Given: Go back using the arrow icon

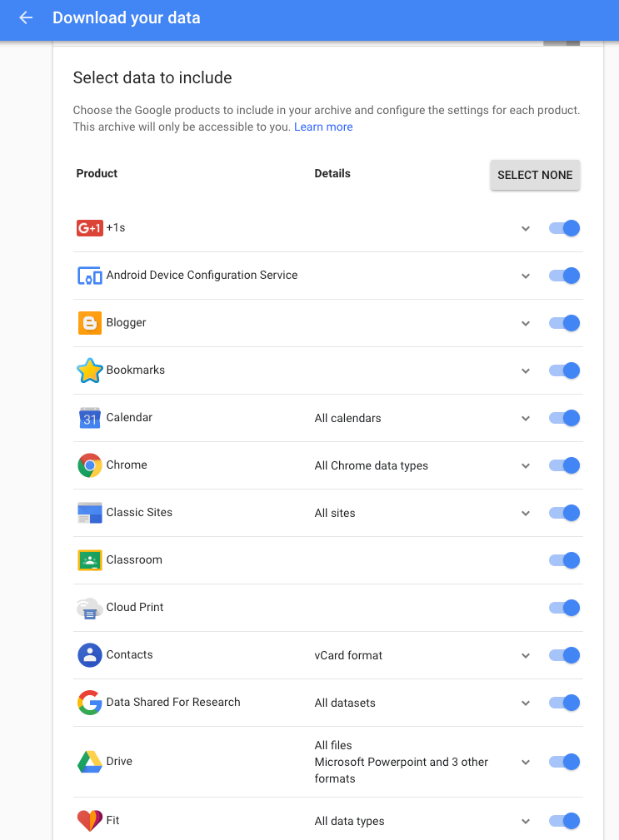Looking at the screenshot, I should 26,17.
